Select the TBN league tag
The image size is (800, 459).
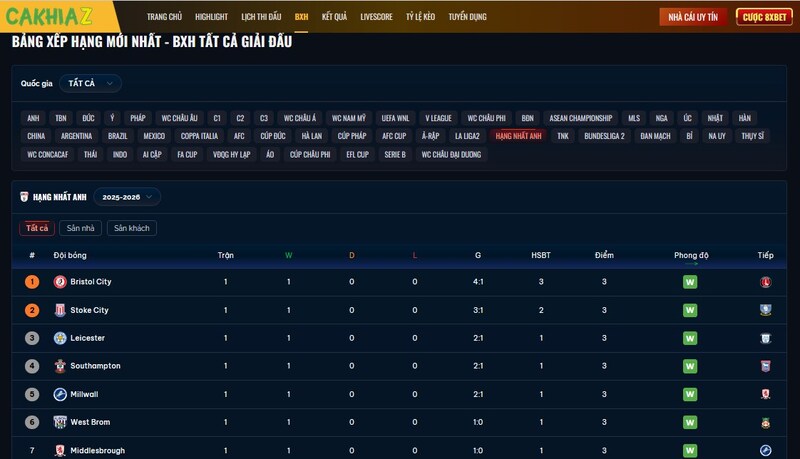[61, 118]
